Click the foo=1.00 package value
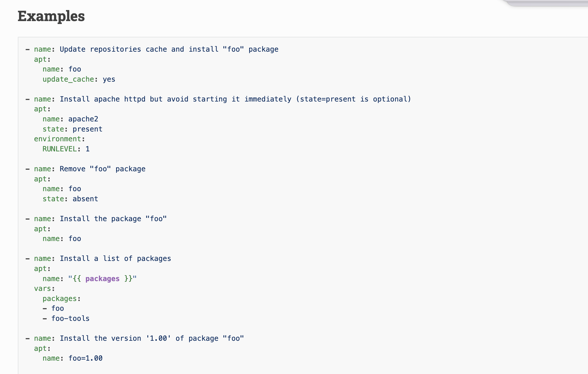 86,358
